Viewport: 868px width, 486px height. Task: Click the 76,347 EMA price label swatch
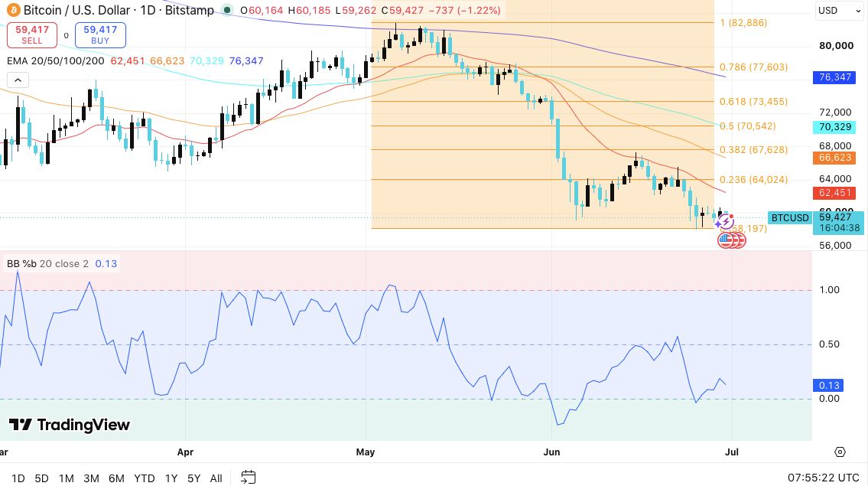tap(834, 77)
